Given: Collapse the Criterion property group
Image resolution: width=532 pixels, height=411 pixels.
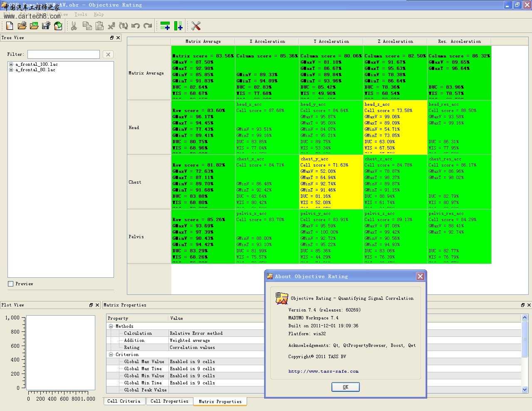Looking at the screenshot, I should pos(111,355).
